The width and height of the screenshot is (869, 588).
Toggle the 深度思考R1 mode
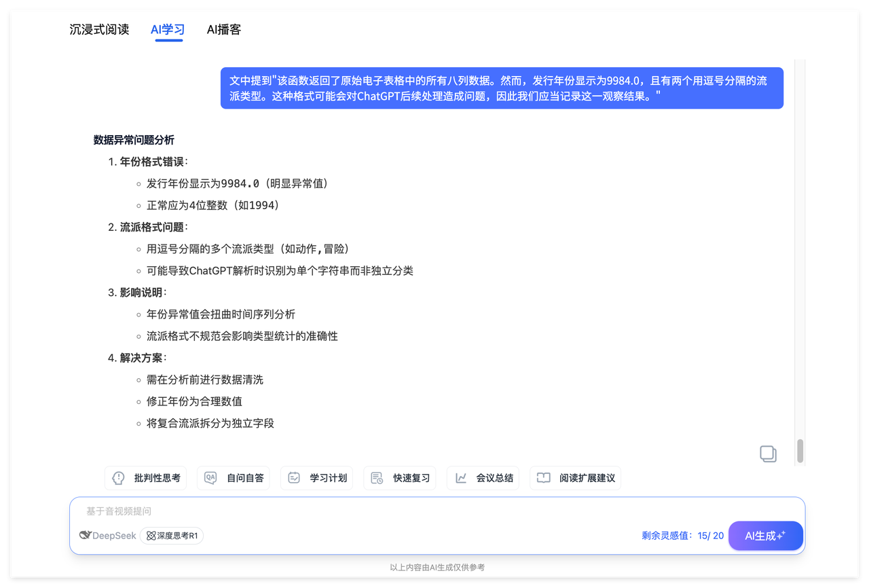coord(172,536)
